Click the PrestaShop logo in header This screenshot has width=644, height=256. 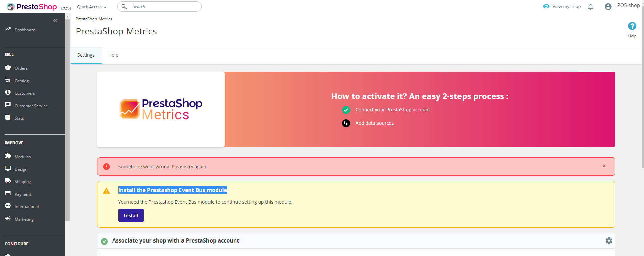click(32, 7)
